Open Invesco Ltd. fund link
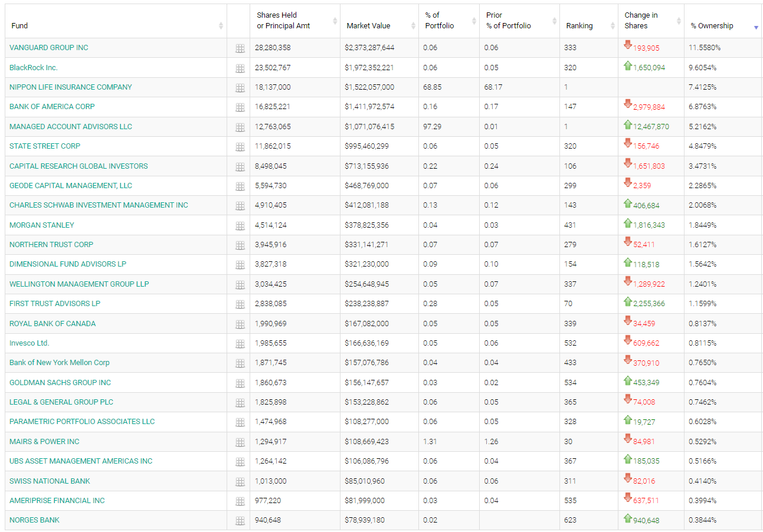Viewport: 763px width, 532px height. 30,343
